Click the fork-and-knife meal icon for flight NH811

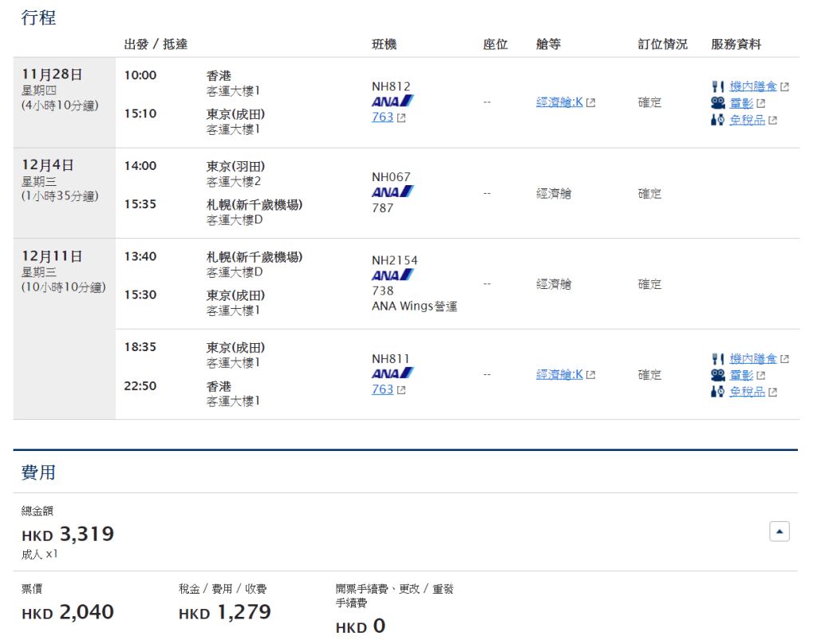click(x=717, y=359)
